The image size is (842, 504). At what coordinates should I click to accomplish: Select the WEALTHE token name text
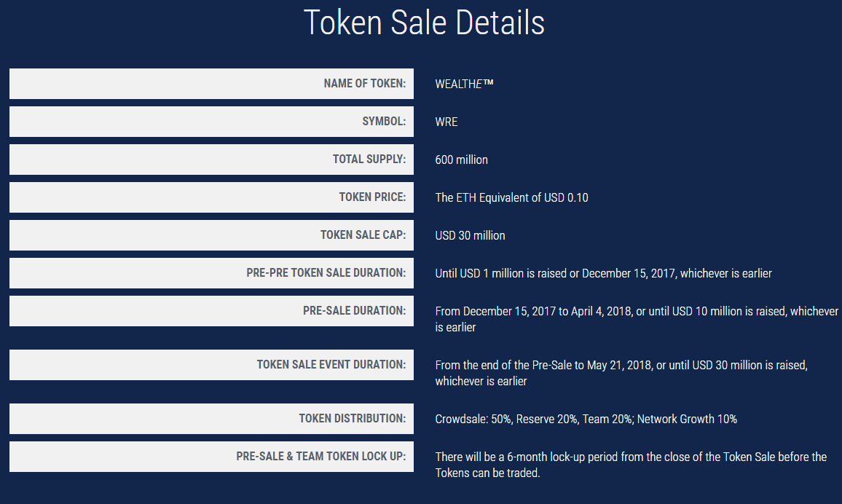[x=464, y=84]
